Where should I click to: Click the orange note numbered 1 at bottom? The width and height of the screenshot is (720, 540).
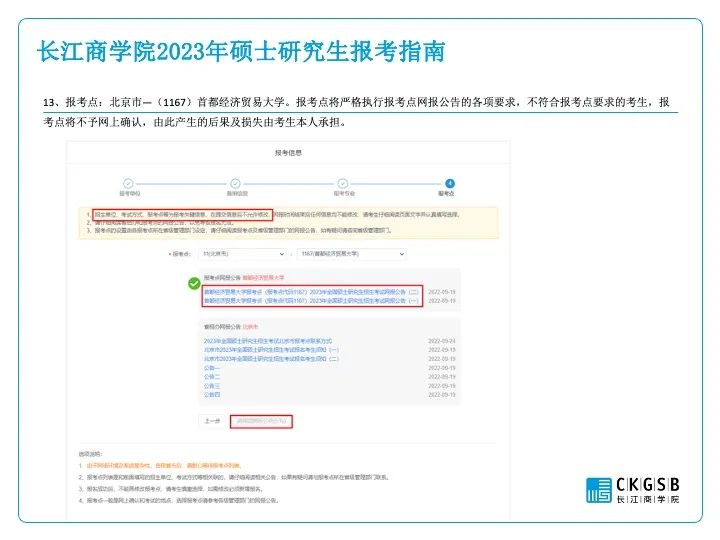[159, 465]
